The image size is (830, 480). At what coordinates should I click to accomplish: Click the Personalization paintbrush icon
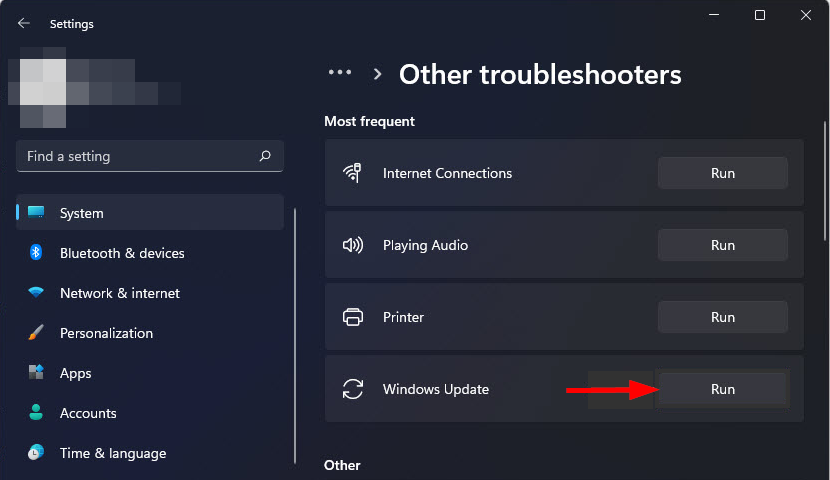click(x=36, y=333)
